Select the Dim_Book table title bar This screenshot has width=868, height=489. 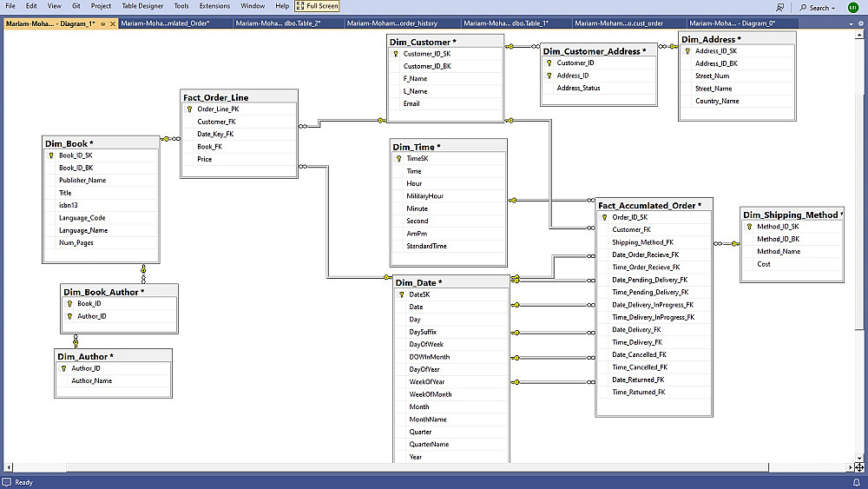pyautogui.click(x=101, y=143)
